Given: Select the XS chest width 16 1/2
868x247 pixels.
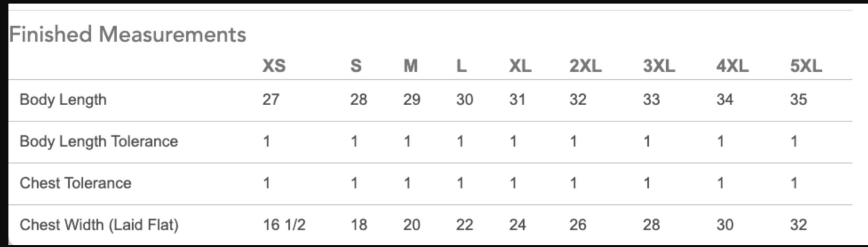Looking at the screenshot, I should coord(284,225).
